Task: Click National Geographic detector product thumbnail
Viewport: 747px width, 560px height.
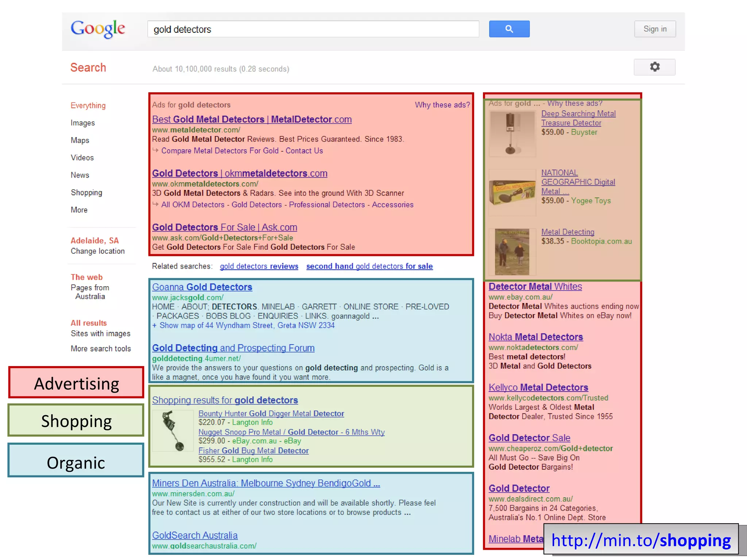Action: pos(512,192)
